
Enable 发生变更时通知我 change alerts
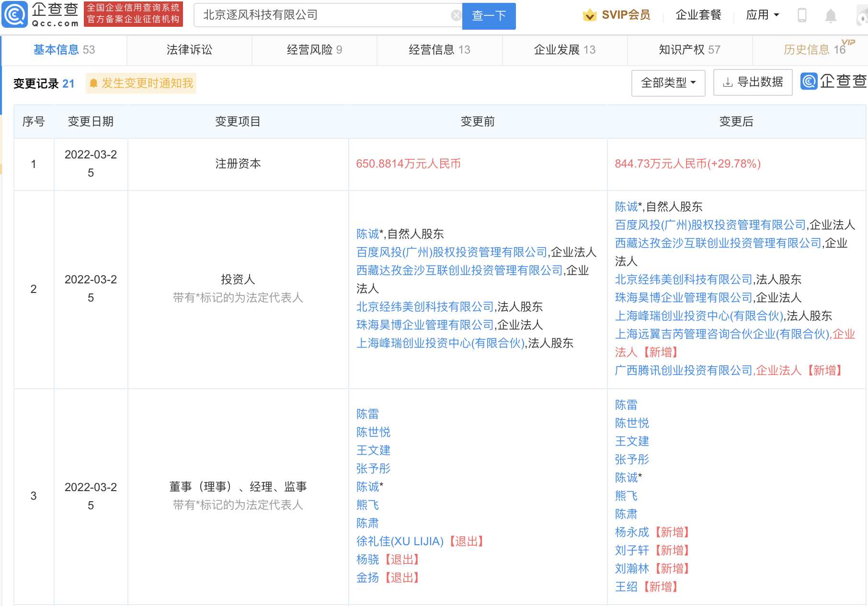[x=141, y=83]
